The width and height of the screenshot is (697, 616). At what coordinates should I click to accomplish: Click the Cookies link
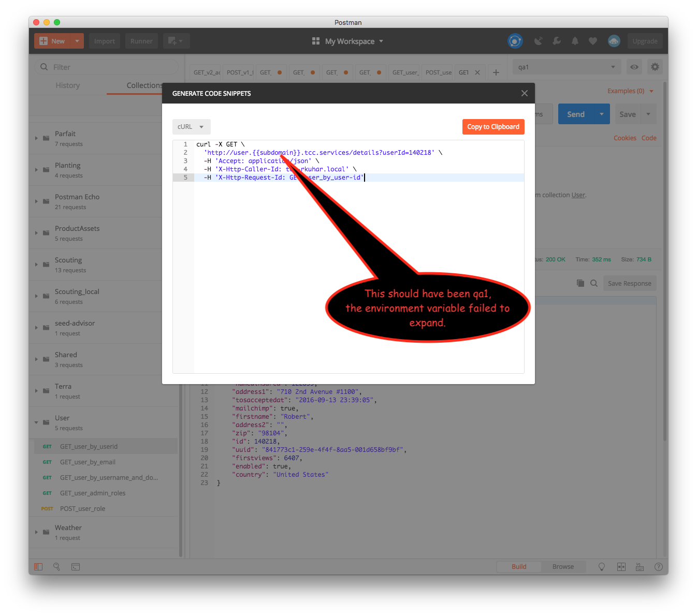[625, 138]
